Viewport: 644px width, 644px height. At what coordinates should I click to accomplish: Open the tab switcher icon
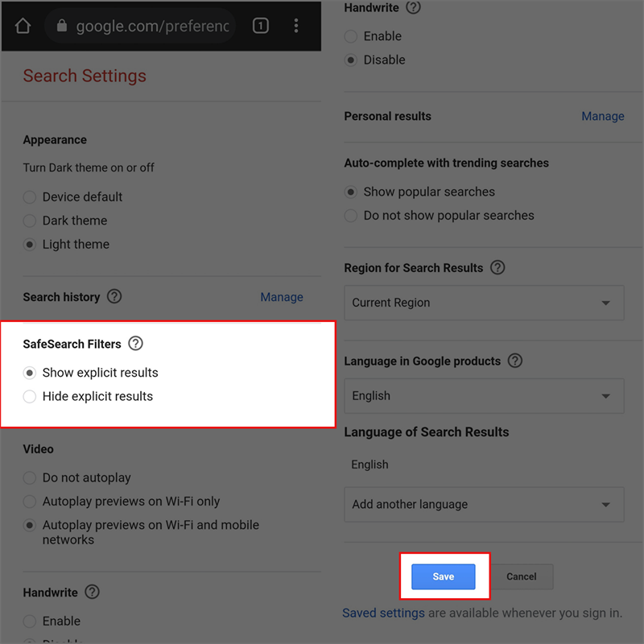click(261, 26)
